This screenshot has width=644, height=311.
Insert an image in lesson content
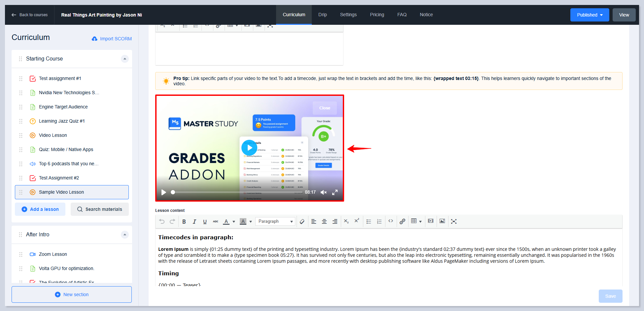[x=442, y=221]
